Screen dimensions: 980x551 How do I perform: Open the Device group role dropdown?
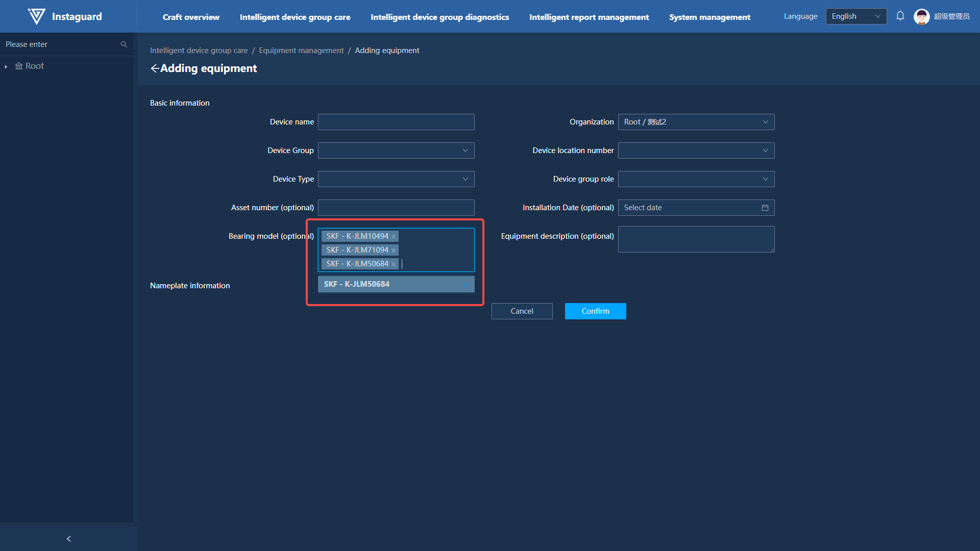[x=696, y=179]
